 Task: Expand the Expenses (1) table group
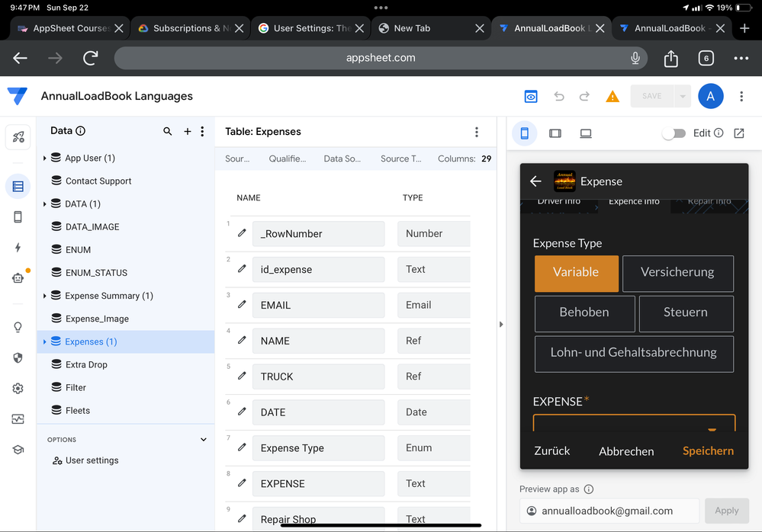pos(45,341)
